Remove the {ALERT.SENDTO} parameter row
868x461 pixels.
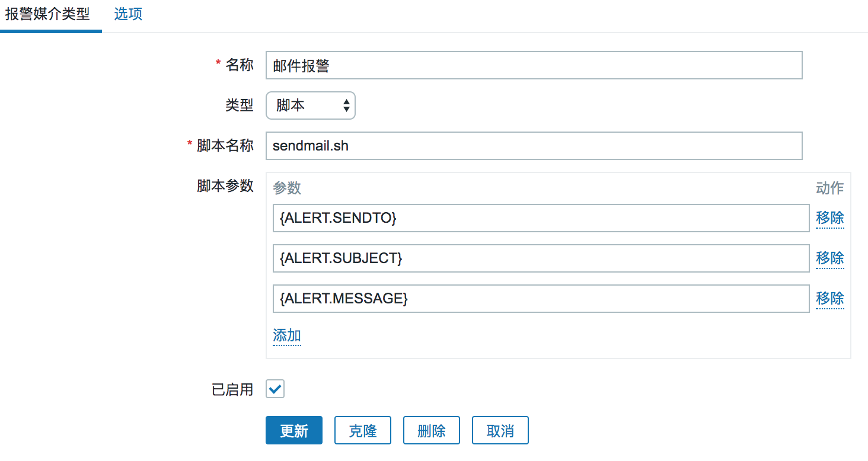click(x=829, y=218)
